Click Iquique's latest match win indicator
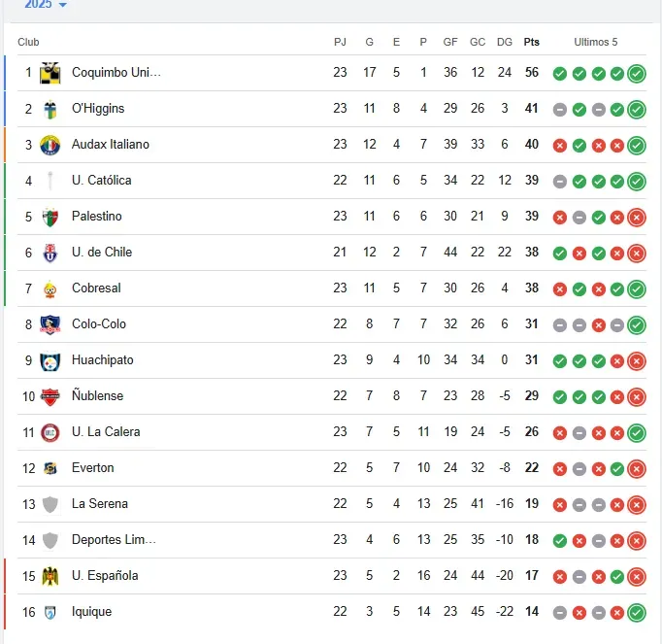This screenshot has width=662, height=644. [636, 612]
